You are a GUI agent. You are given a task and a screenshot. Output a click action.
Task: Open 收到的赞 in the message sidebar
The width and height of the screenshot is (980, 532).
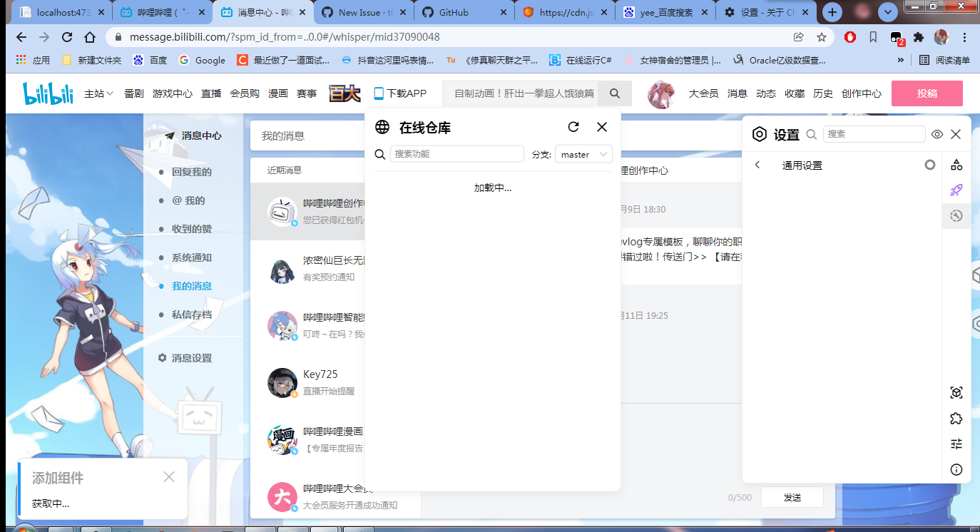(x=191, y=229)
